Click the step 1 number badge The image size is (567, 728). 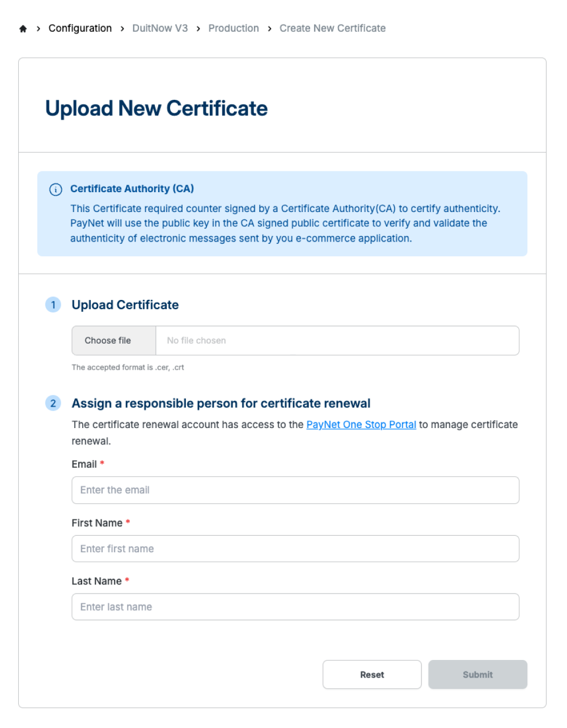click(x=53, y=305)
